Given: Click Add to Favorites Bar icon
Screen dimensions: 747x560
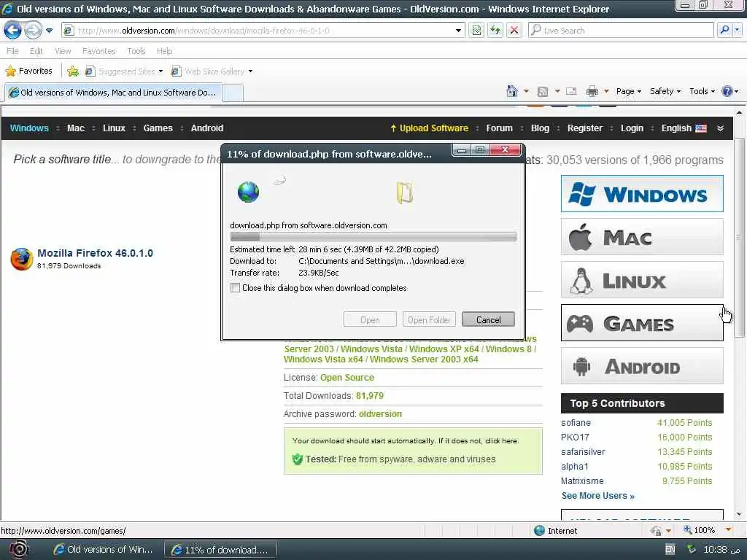Looking at the screenshot, I should pos(73,71).
